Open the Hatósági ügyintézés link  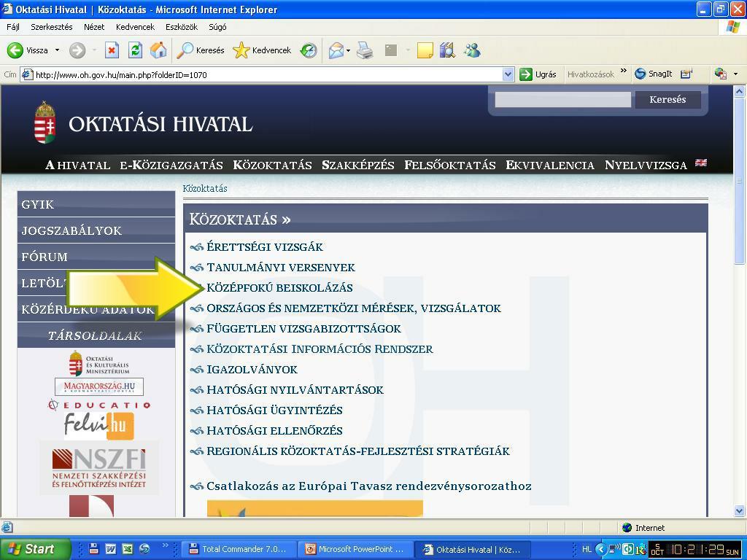pyautogui.click(x=274, y=410)
